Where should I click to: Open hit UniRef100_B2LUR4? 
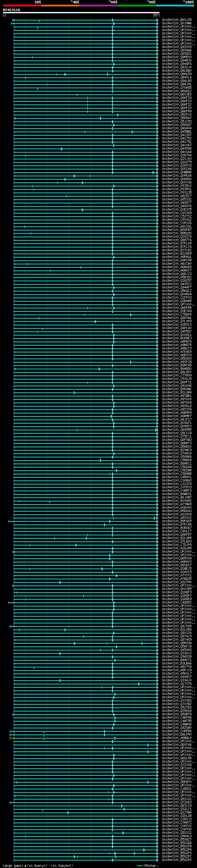[177, 393]
